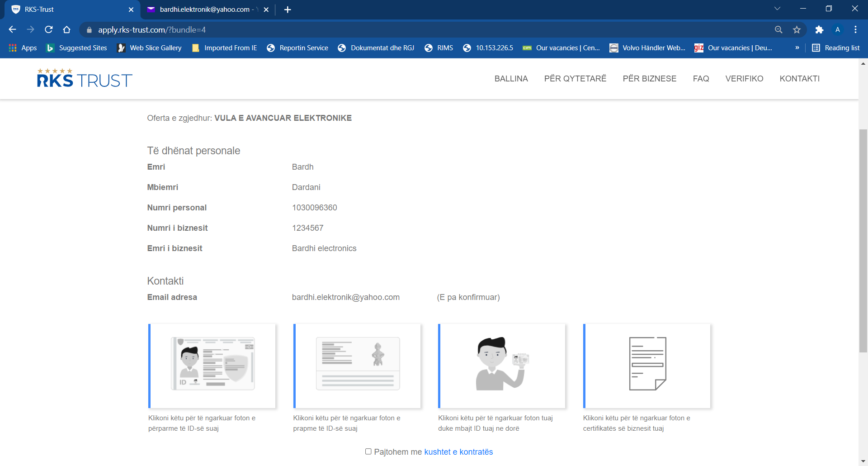This screenshot has height=466, width=868.
Task: Click the scrollbar down arrow
Action: (863, 461)
